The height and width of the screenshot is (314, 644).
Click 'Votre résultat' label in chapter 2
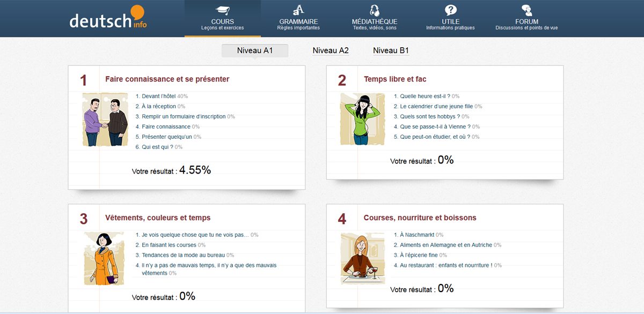click(413, 161)
